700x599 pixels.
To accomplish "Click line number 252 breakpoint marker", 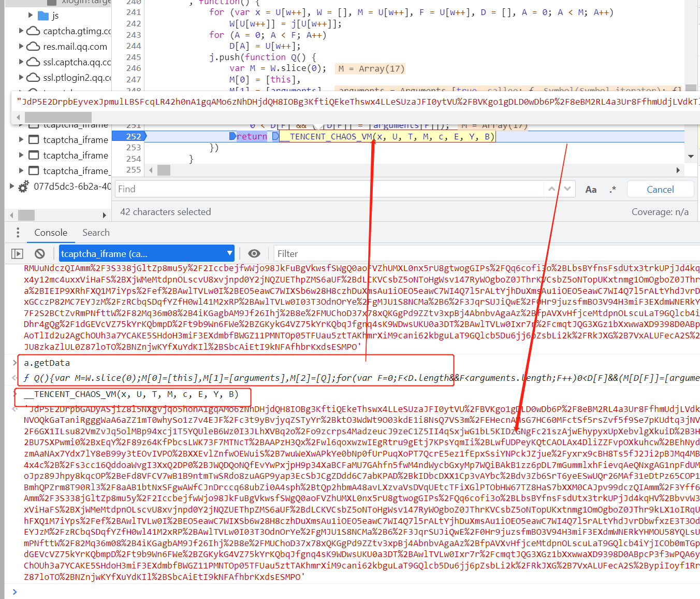I will pyautogui.click(x=134, y=136).
